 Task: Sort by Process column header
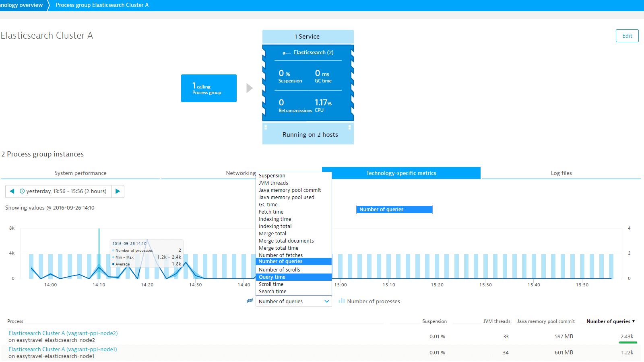pos(15,321)
